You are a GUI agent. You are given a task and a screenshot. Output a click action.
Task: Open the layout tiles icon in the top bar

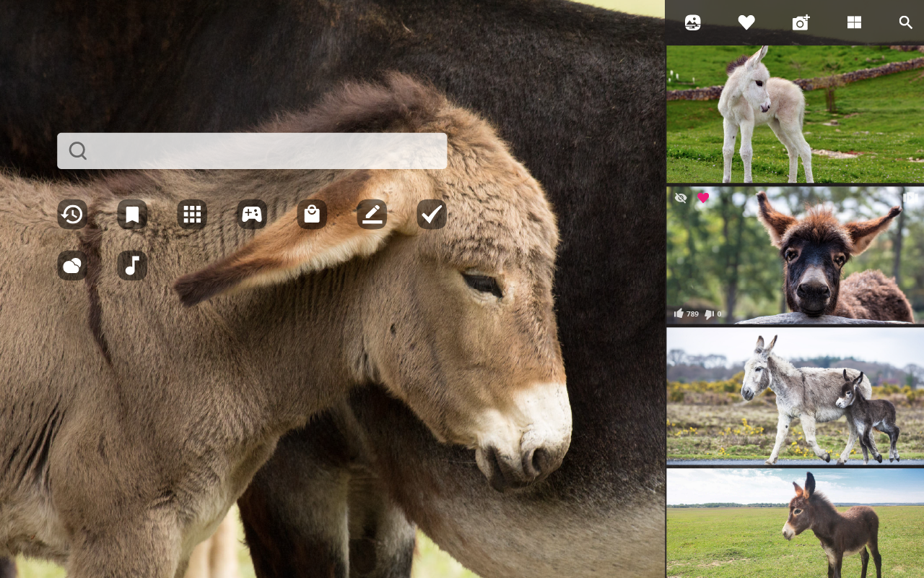pyautogui.click(x=854, y=22)
